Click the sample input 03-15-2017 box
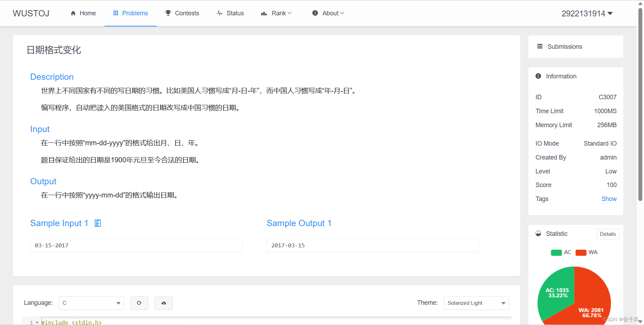644x325 pixels. (137, 245)
